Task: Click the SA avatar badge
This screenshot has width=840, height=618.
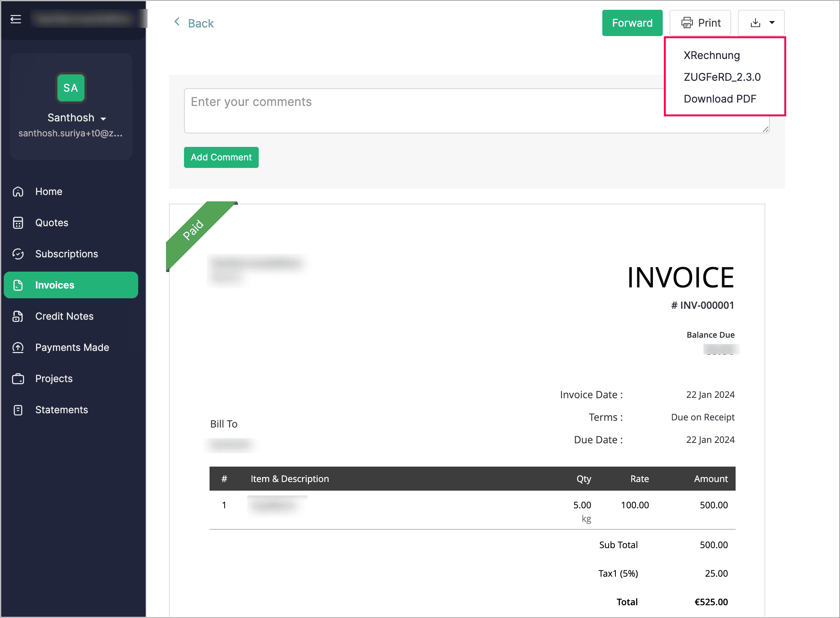Action: (71, 88)
